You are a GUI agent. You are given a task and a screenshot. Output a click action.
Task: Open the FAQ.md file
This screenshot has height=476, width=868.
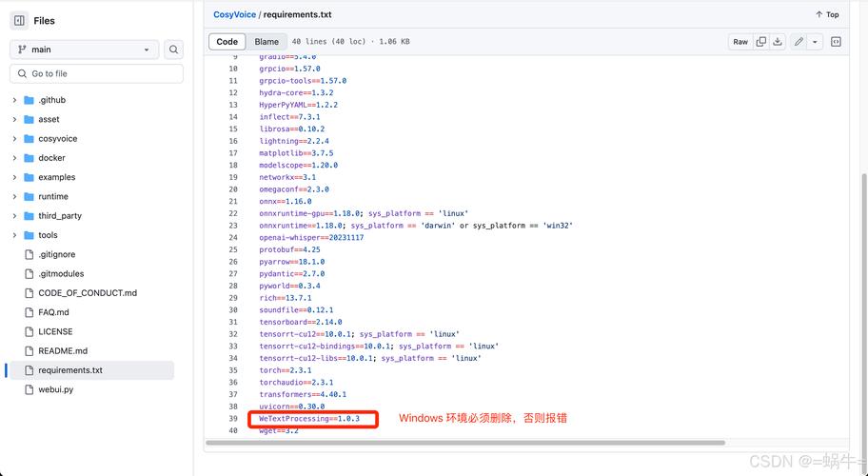(53, 312)
